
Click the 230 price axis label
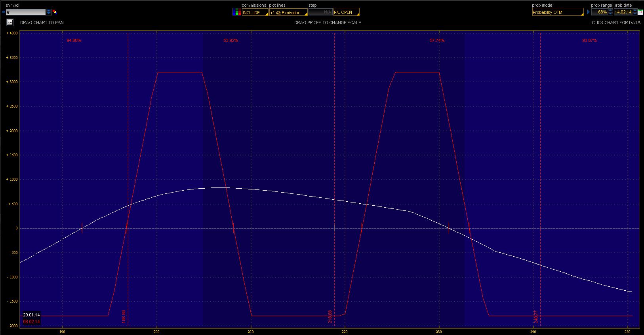[439, 331]
